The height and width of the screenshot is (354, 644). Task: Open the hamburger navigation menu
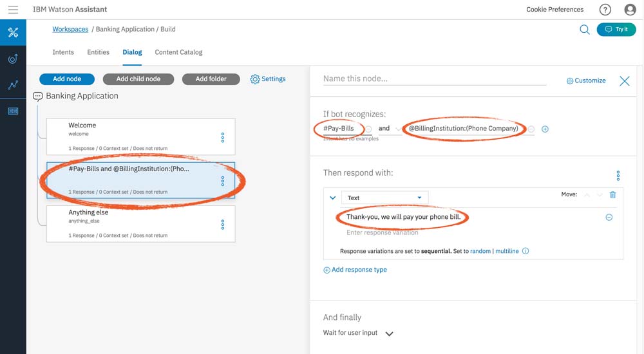[13, 10]
